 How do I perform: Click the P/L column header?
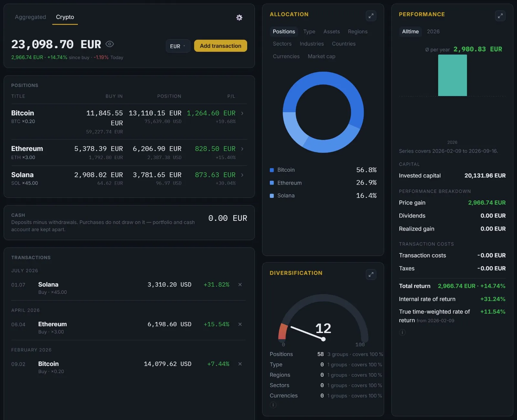point(231,96)
